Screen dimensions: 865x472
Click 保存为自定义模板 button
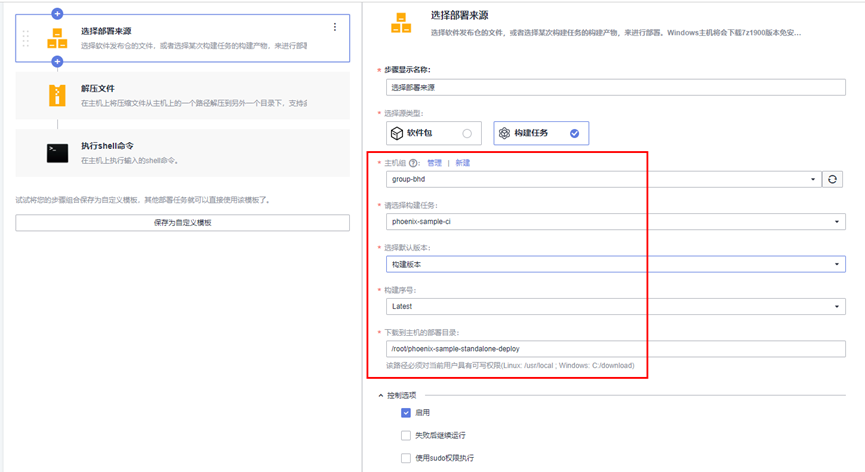pos(183,223)
